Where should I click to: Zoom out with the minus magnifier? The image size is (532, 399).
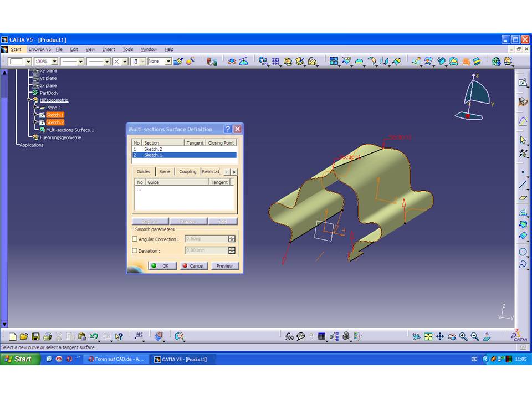(475, 336)
